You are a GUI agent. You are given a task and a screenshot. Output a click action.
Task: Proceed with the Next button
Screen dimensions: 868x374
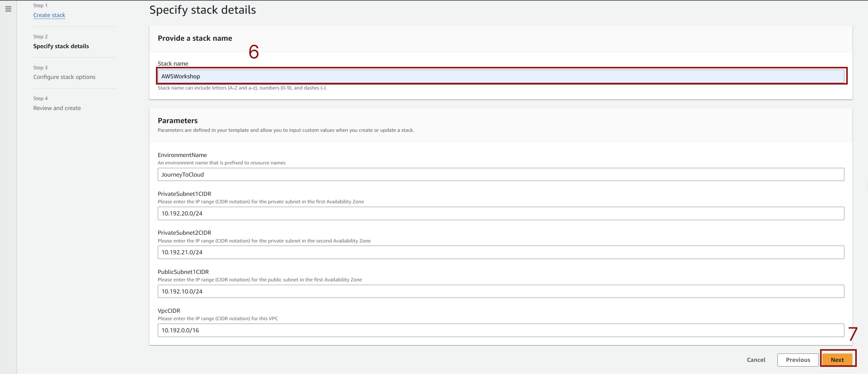(837, 360)
